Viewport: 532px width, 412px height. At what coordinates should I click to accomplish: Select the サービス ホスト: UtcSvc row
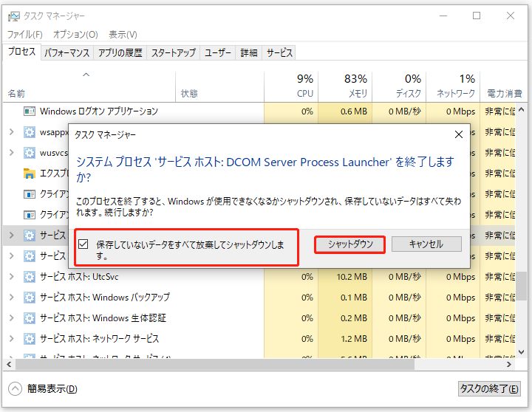[x=259, y=277]
